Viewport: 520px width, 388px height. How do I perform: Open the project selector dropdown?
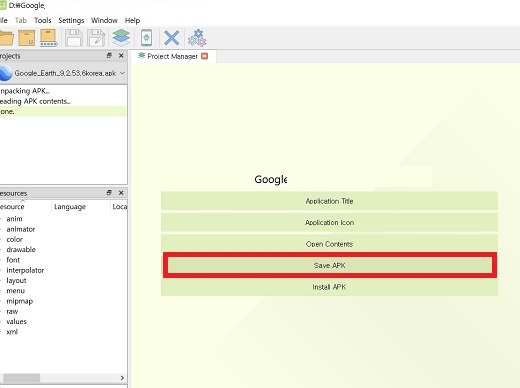click(x=122, y=73)
